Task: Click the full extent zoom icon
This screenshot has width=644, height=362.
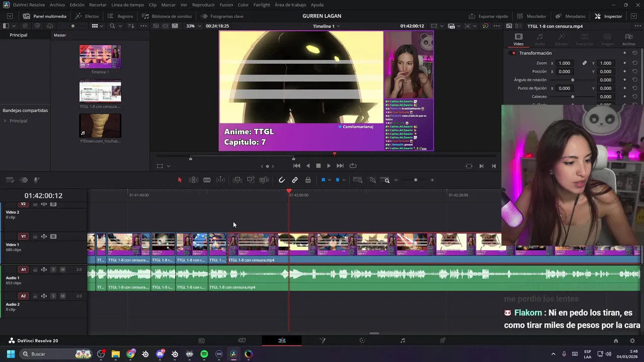Action: click(x=358, y=180)
